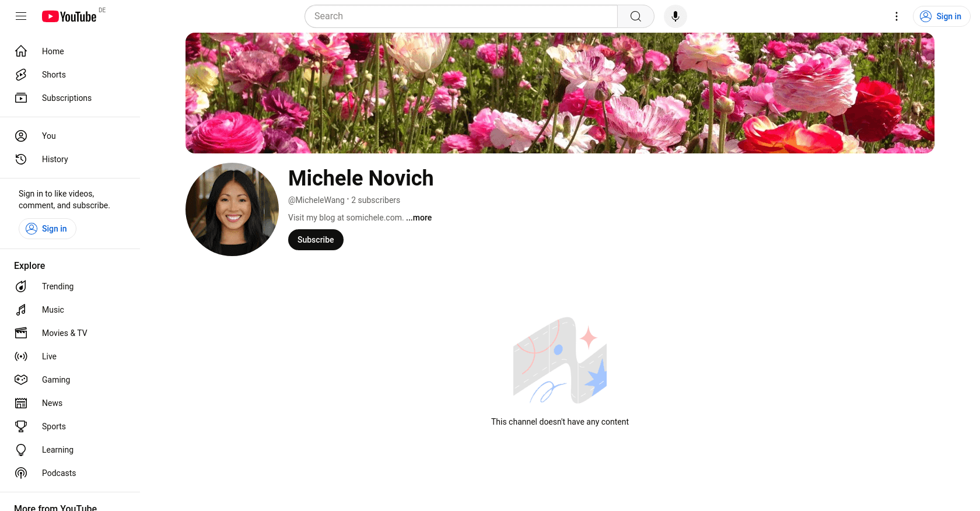Subscribe to Michele Novich channel
The height and width of the screenshot is (511, 980).
(x=316, y=240)
